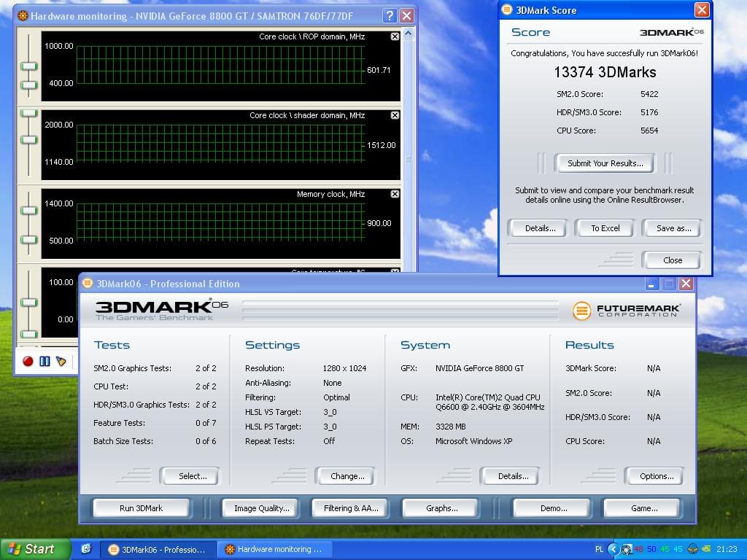This screenshot has height=560, width=747.
Task: Pause hardware monitoring with the blue pause icon
Action: pos(44,361)
